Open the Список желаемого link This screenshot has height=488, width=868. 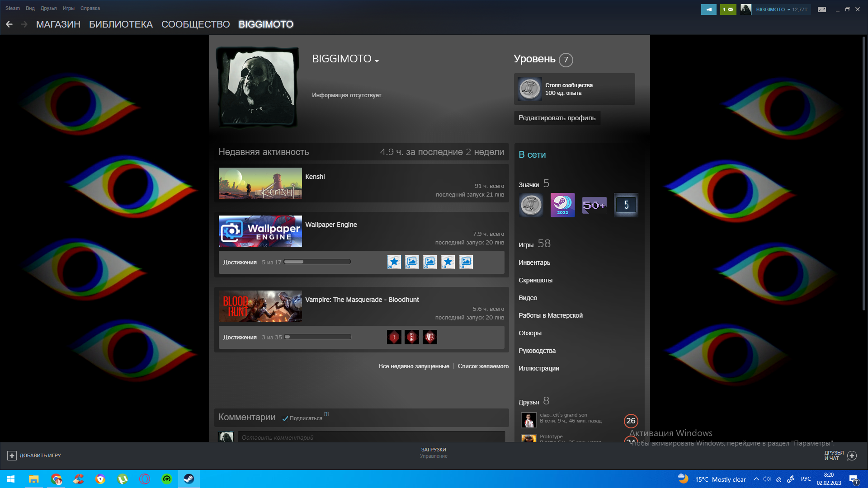pyautogui.click(x=483, y=366)
